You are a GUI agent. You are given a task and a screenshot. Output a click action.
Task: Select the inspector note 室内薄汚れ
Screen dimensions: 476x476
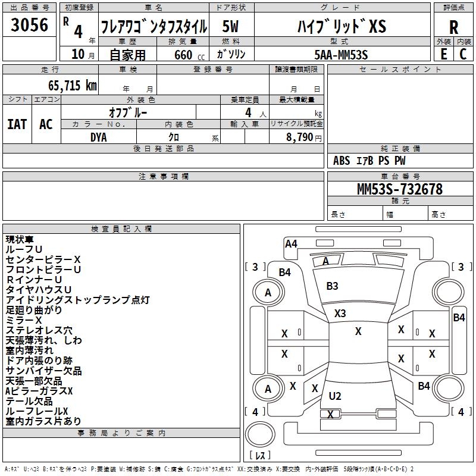[29, 350]
